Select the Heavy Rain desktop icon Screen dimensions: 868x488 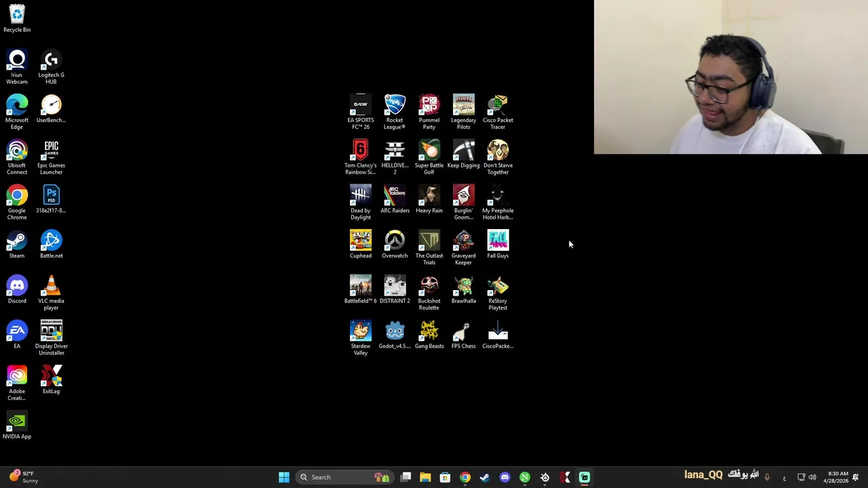(x=429, y=199)
